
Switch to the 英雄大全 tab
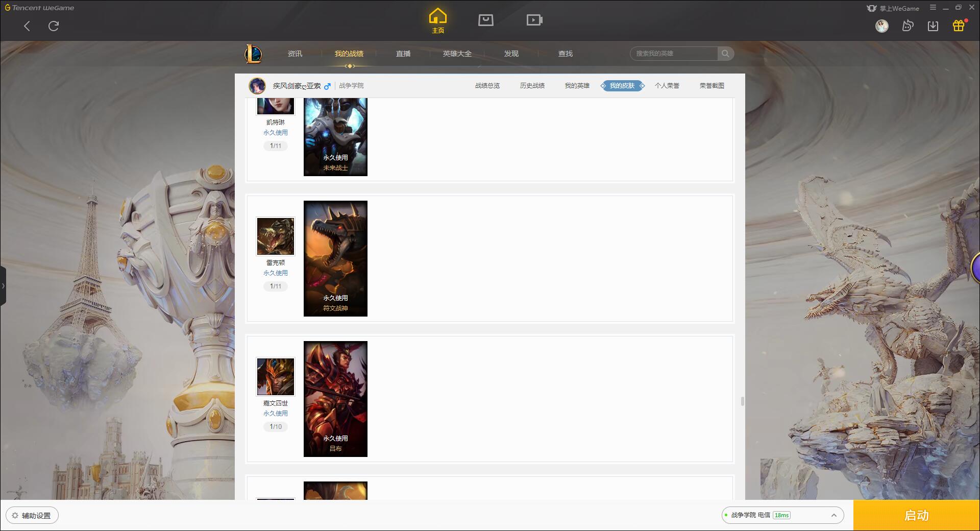[x=457, y=54]
